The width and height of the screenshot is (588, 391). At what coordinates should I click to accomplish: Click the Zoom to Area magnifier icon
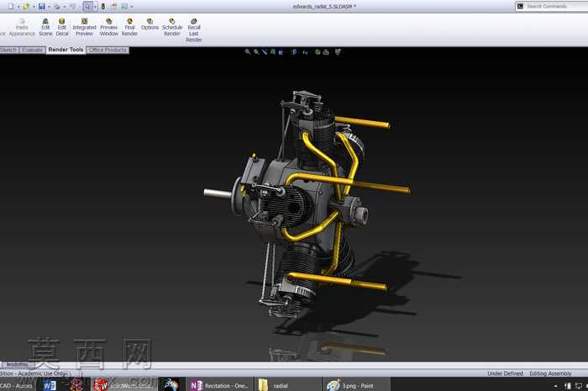pyautogui.click(x=256, y=52)
